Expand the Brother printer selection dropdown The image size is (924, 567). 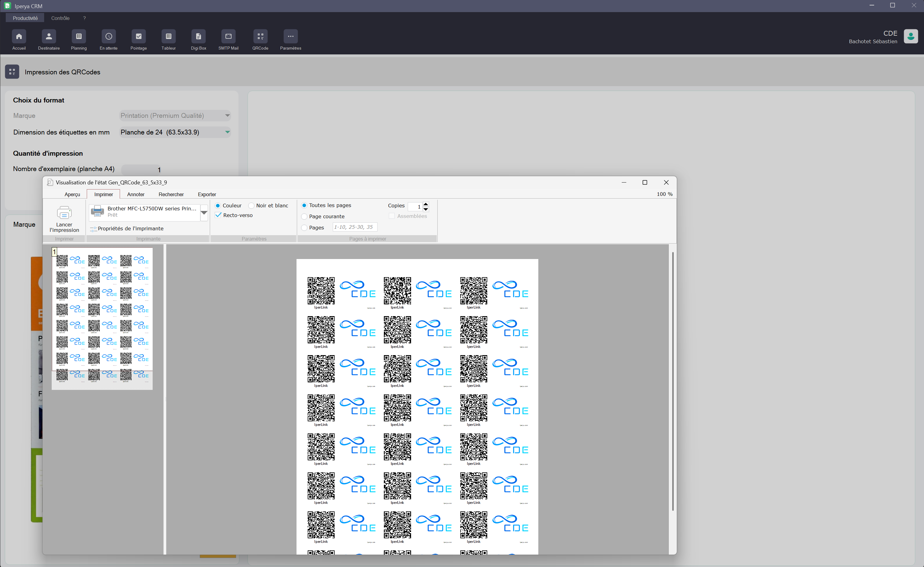[x=204, y=213]
